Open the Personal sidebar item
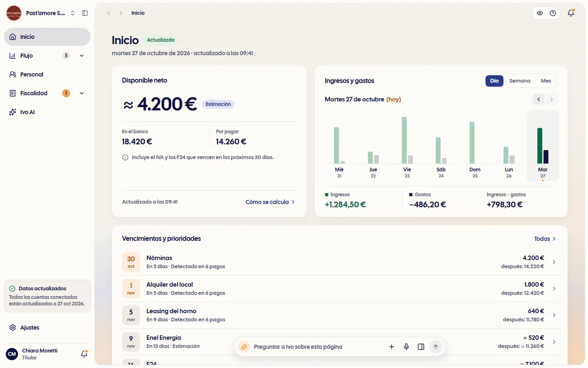Screen dimensions: 588x368 [x=47, y=74]
